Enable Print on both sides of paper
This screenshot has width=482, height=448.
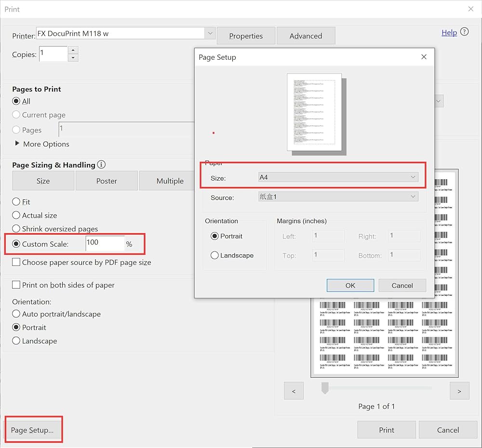16,285
